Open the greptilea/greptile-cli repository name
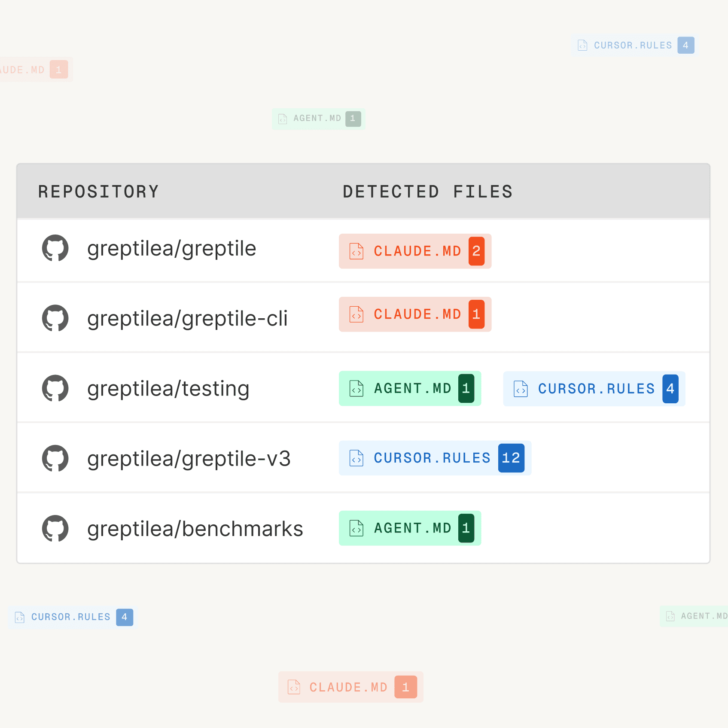 [187, 319]
